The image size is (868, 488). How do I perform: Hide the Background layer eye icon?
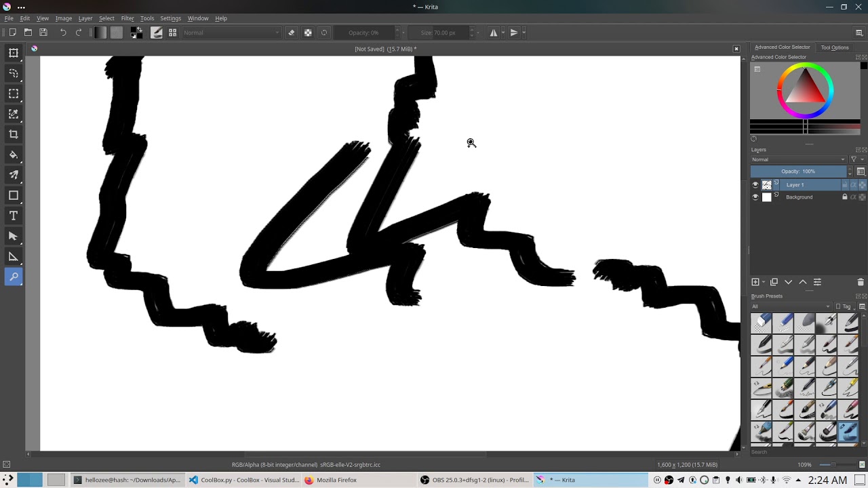(755, 197)
